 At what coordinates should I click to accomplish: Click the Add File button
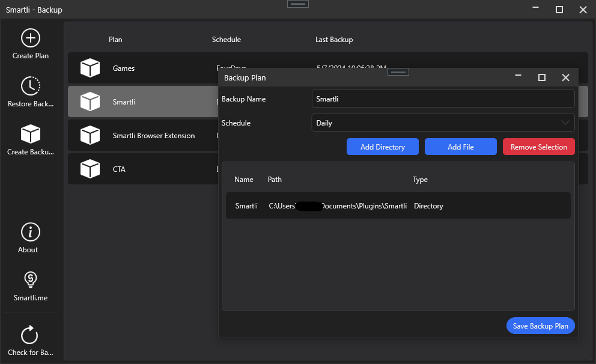pyautogui.click(x=460, y=147)
